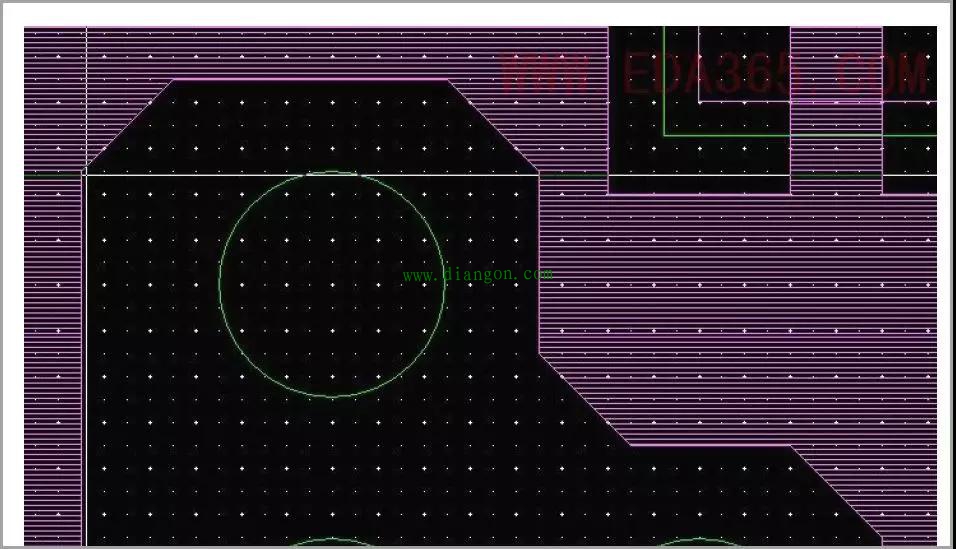Click the red EDA365.COM watermark
Image resolution: width=956 pixels, height=549 pixels.
714,74
